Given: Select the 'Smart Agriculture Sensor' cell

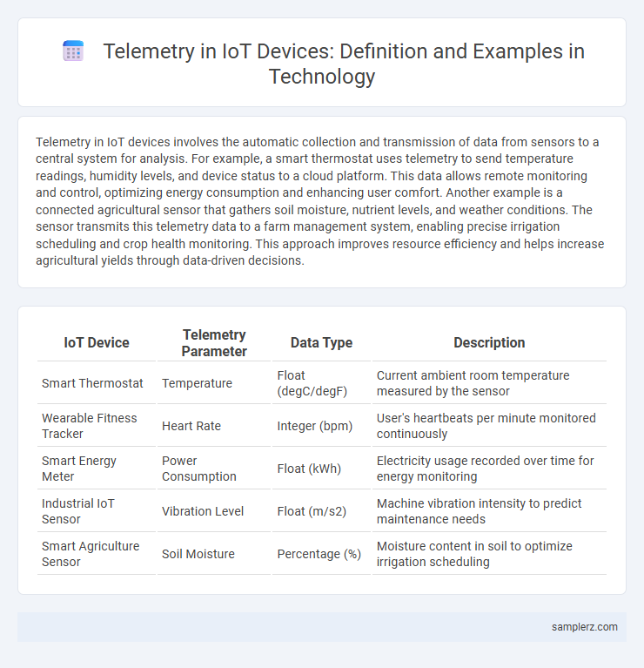Looking at the screenshot, I should click(97, 553).
